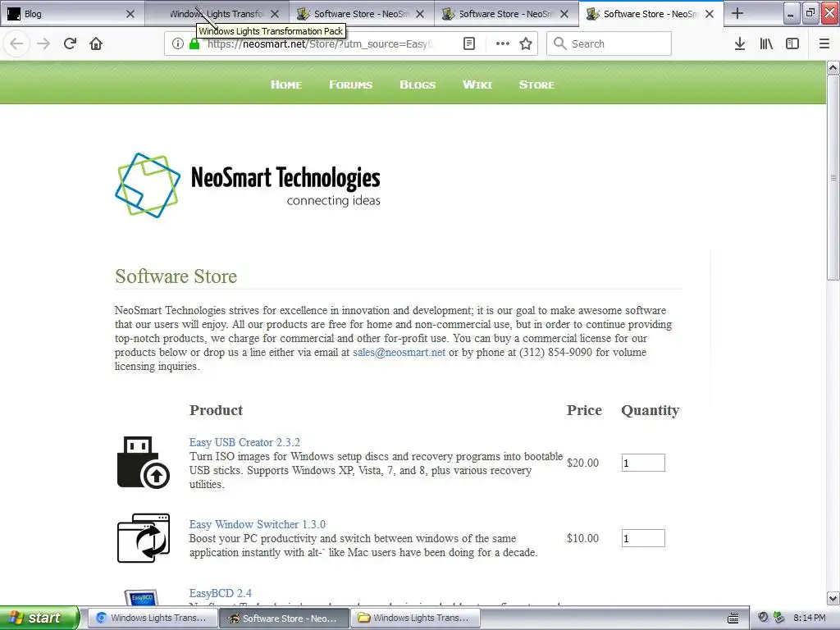This screenshot has width=840, height=630.
Task: Open the Firefox library
Action: tap(766, 43)
